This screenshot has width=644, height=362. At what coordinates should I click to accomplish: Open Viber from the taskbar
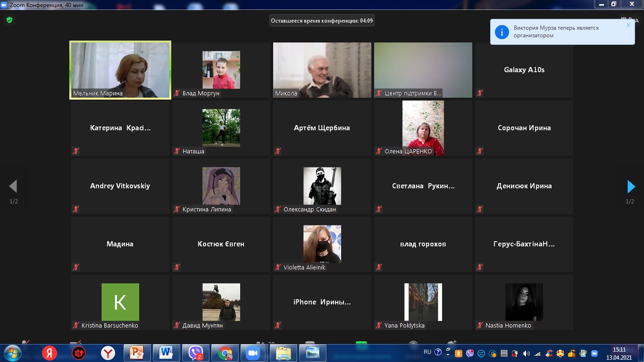(x=195, y=353)
